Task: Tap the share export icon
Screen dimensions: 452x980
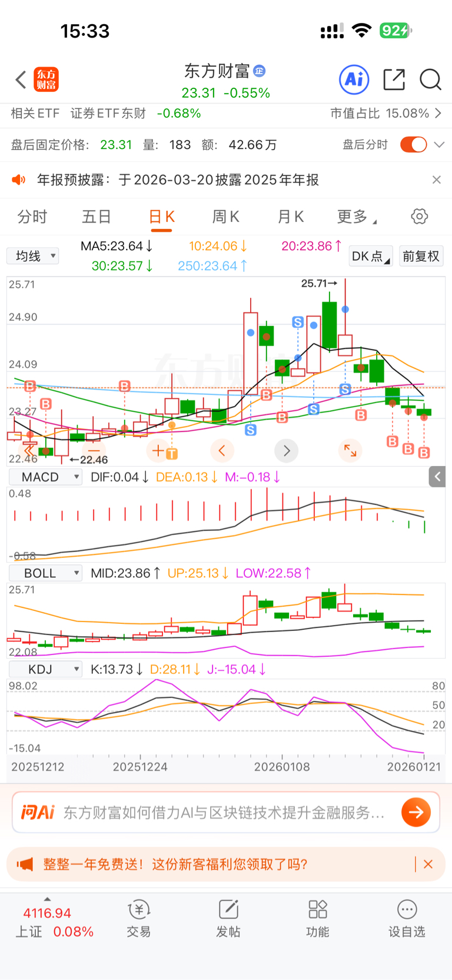Action: [x=394, y=79]
